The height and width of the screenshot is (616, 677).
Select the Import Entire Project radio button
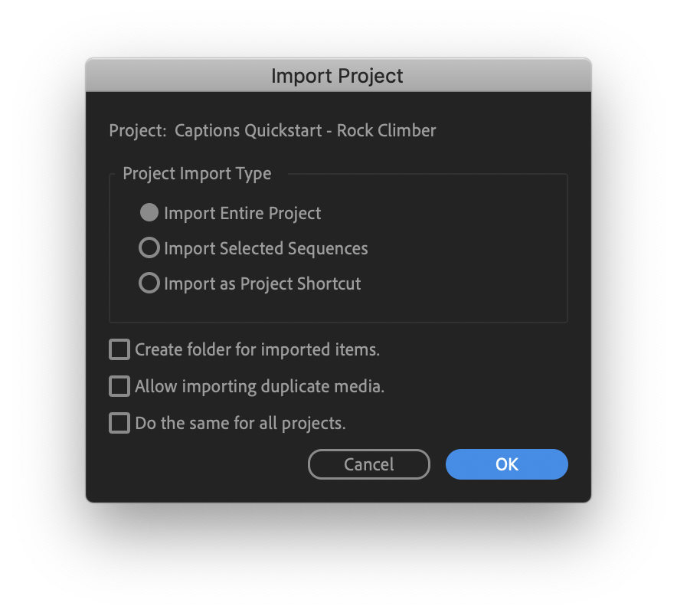tap(149, 212)
